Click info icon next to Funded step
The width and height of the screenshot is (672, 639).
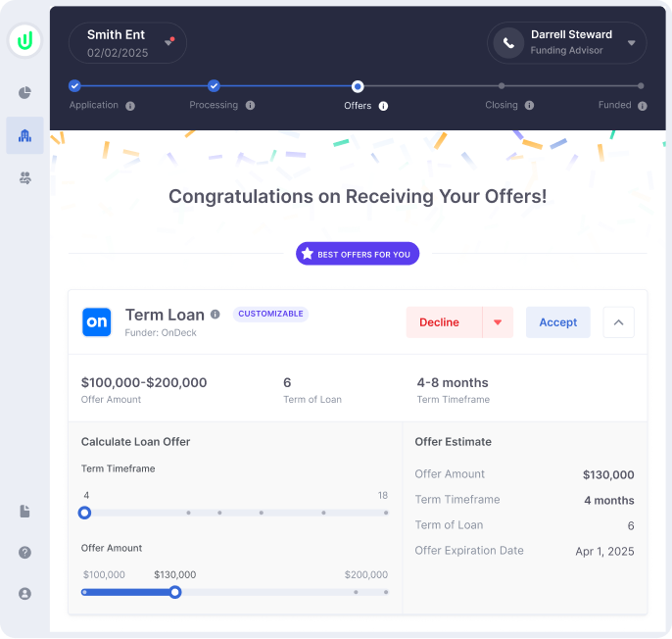click(642, 106)
